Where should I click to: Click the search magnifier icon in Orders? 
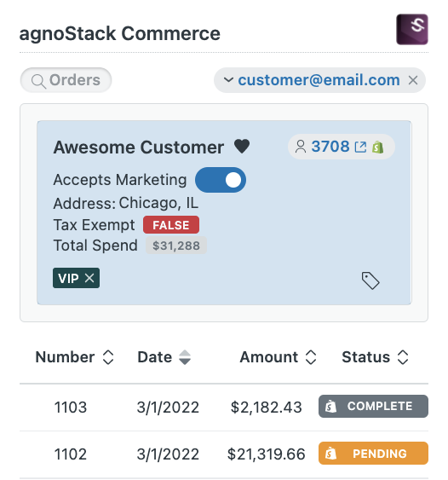point(38,82)
